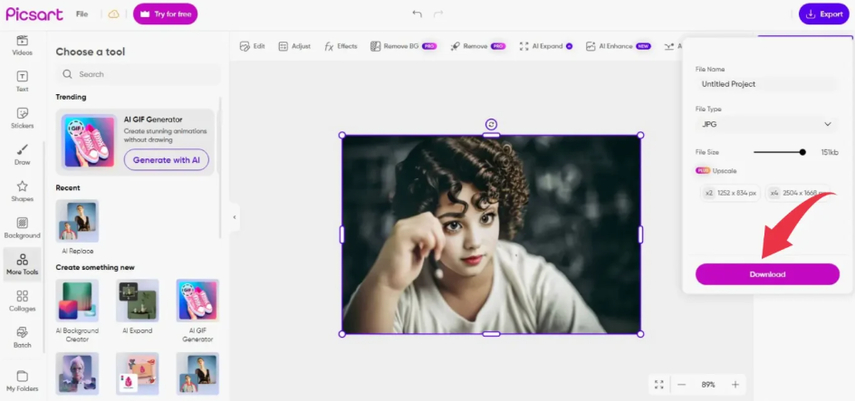Image resolution: width=855 pixels, height=401 pixels.
Task: Click the 151kb file size value
Action: tap(829, 152)
